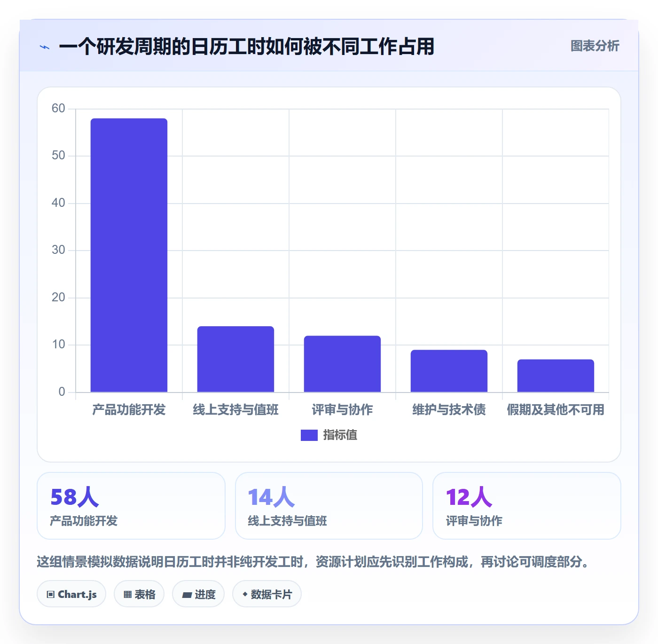Click the 假期及其他不可用 x-axis label
Screen dimensions: 658x644
tap(556, 410)
